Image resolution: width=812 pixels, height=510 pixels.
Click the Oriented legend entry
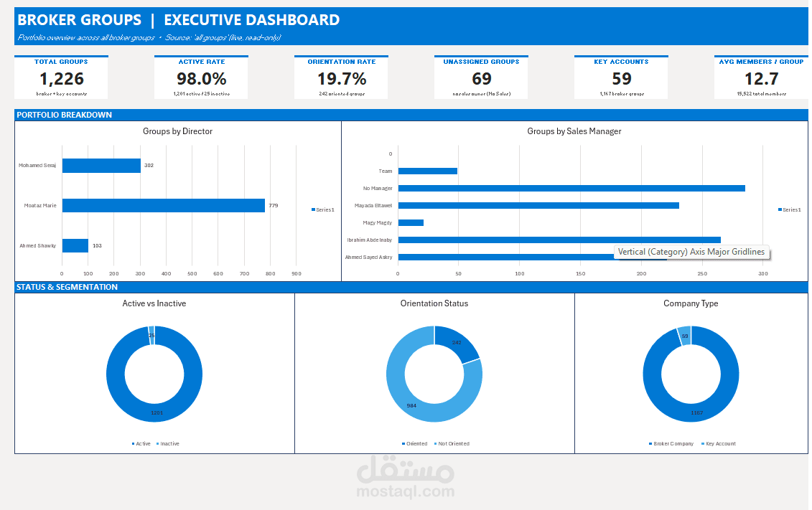coord(415,444)
